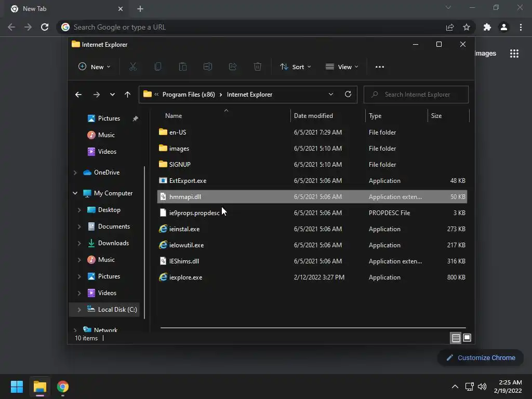The height and width of the screenshot is (399, 532).
Task: Collapse My Computer tree node
Action: click(75, 193)
